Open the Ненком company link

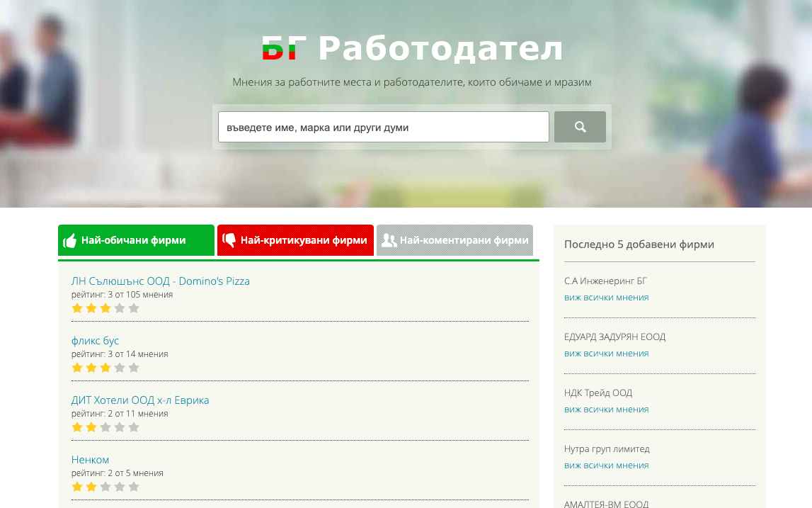click(90, 459)
